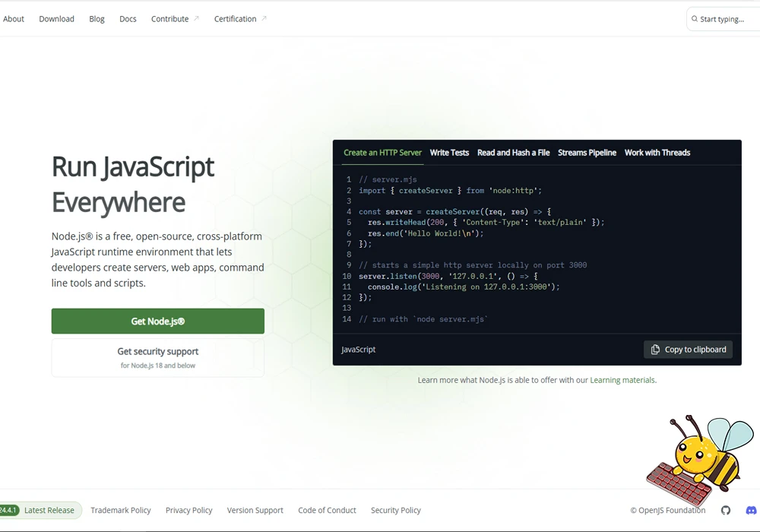Open the About menu item
Image resolution: width=760 pixels, height=532 pixels.
click(x=14, y=19)
